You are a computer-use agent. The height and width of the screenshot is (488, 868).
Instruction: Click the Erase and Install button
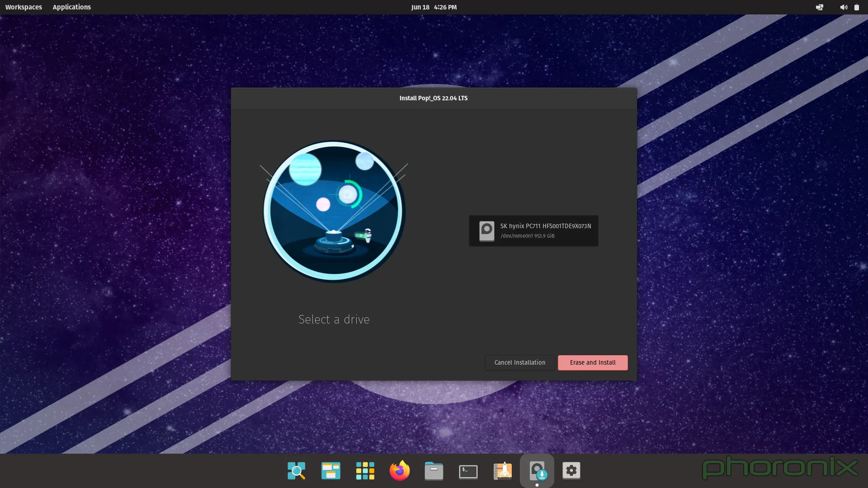[x=593, y=362]
